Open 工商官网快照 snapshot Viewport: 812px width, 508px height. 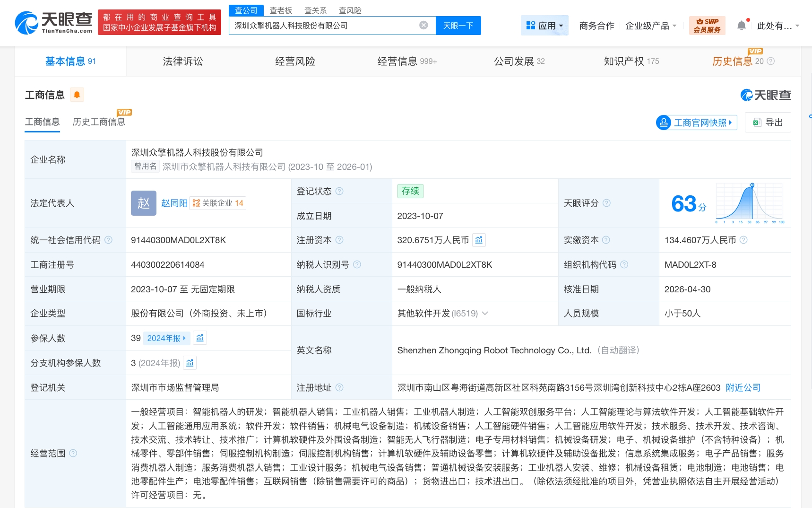pyautogui.click(x=696, y=123)
